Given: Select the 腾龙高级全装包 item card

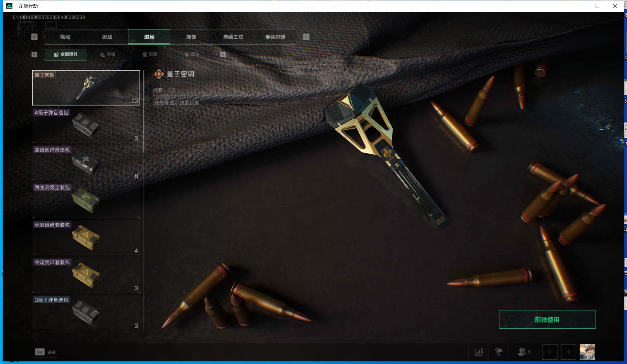Looking at the screenshot, I should (x=86, y=200).
